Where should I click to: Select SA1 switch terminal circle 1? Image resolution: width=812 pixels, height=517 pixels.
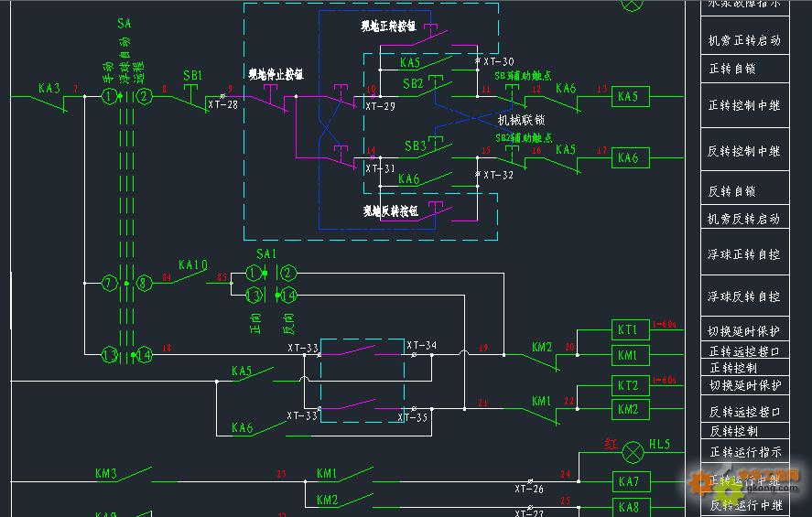pyautogui.click(x=254, y=273)
